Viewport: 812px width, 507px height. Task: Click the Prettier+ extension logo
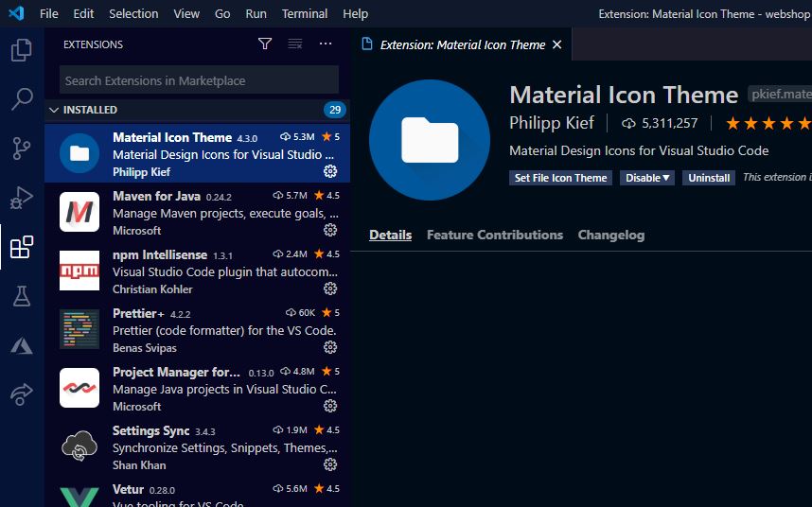point(79,329)
